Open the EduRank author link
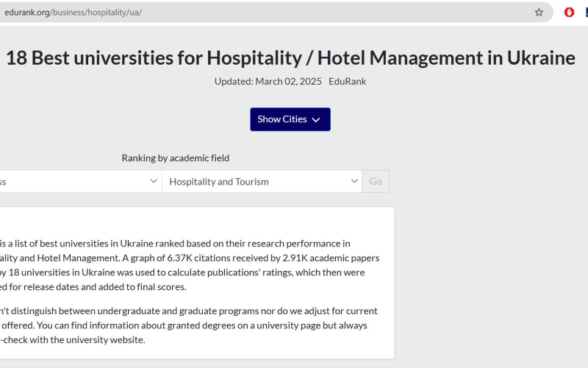 pos(347,82)
